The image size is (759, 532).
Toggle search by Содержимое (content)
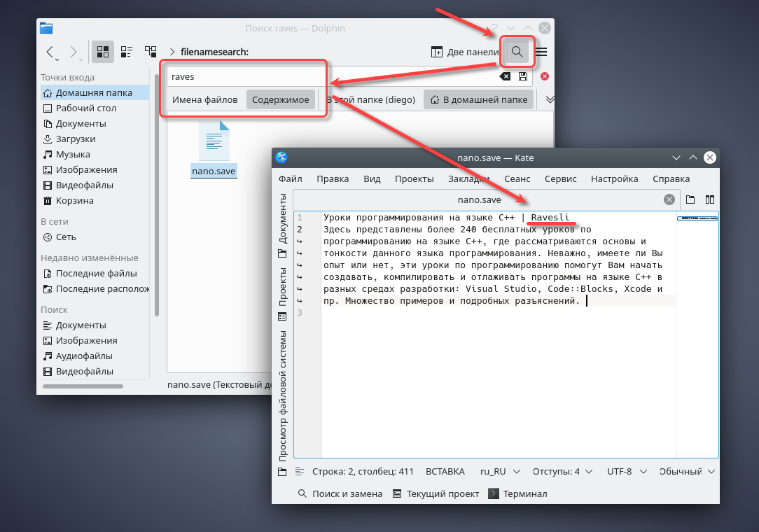point(280,99)
